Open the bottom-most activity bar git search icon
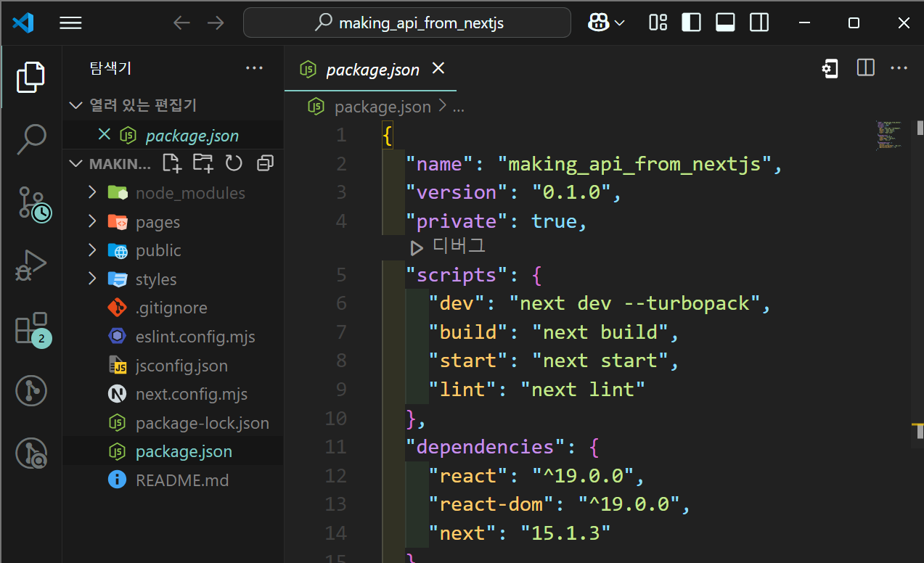Screen dimensions: 924x563 click(x=30, y=454)
